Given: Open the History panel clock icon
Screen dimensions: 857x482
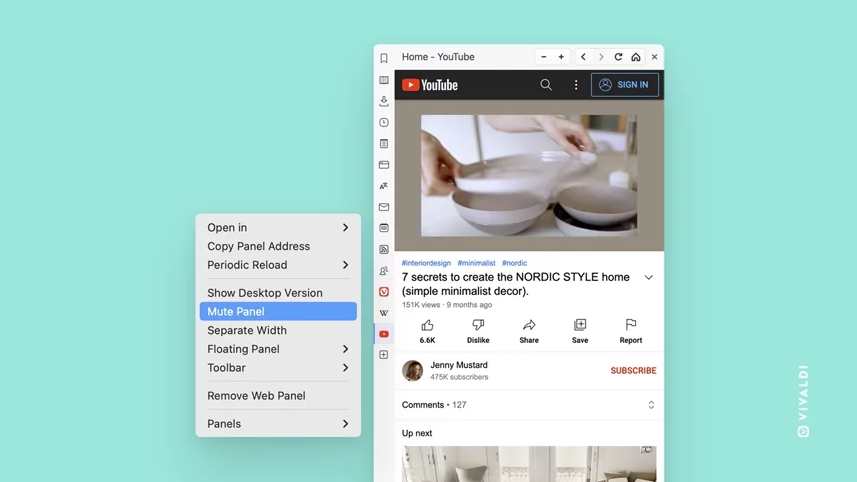Looking at the screenshot, I should [384, 123].
